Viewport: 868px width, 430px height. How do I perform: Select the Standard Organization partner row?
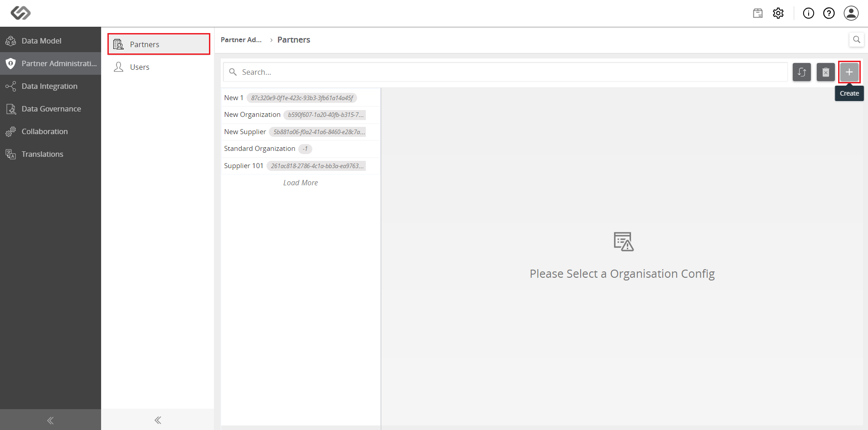[301, 149]
